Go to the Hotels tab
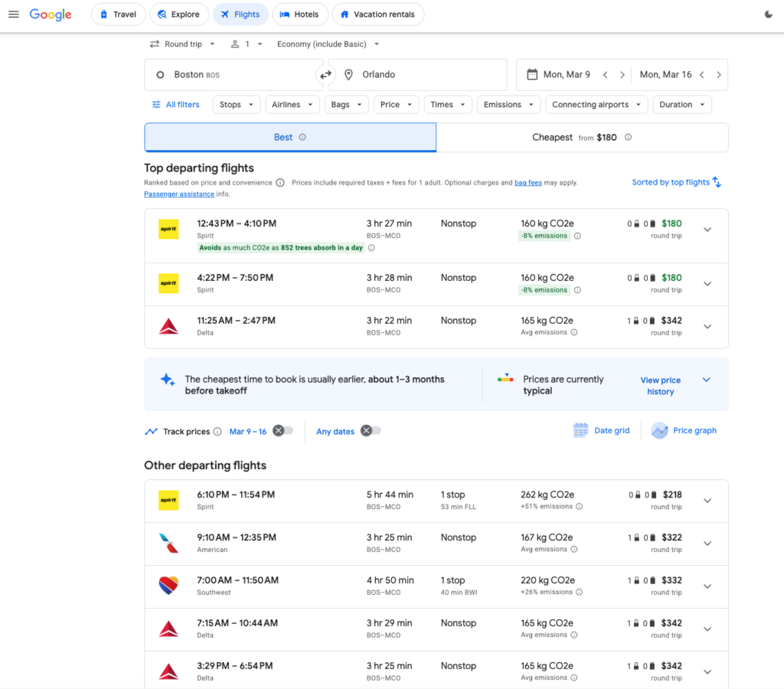Viewport: 784px width, 689px height. tap(300, 15)
